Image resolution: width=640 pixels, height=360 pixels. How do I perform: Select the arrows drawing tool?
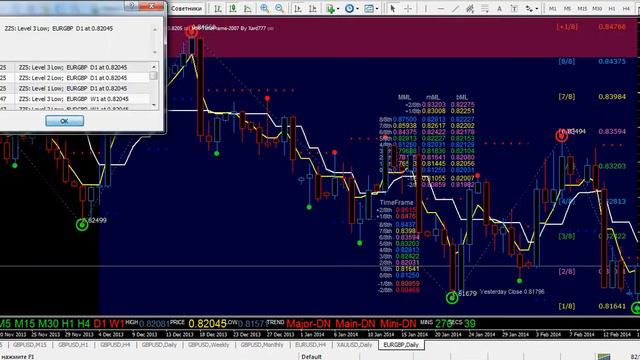pyautogui.click(x=529, y=9)
